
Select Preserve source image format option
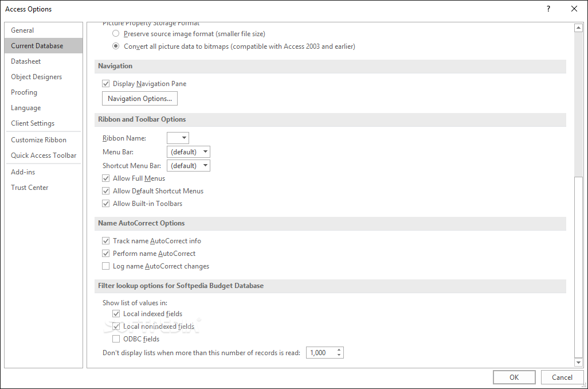point(116,34)
